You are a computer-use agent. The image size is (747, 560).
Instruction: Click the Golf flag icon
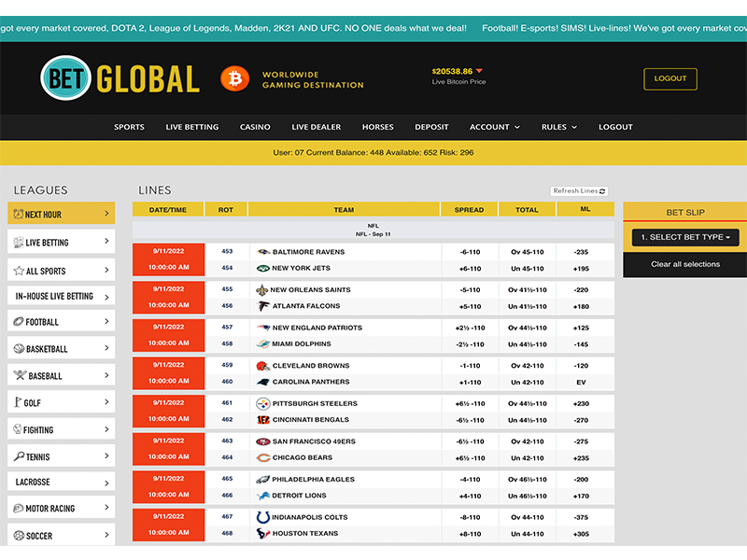(18, 402)
